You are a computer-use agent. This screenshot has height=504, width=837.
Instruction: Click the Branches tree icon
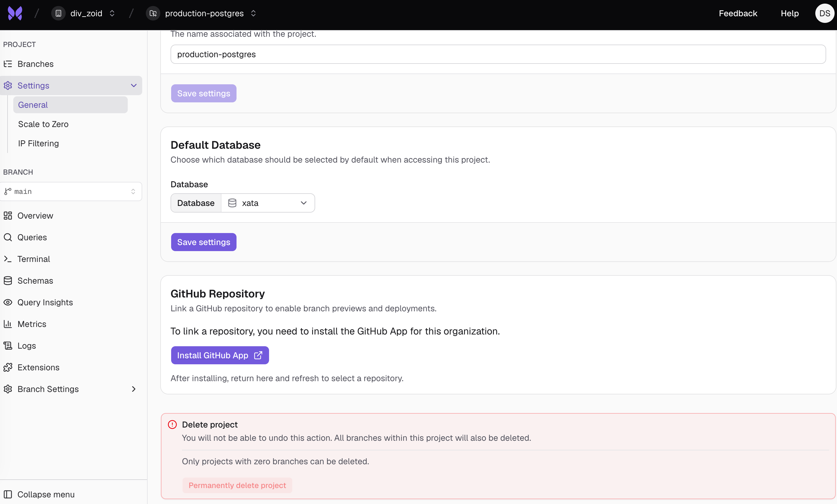click(x=8, y=64)
